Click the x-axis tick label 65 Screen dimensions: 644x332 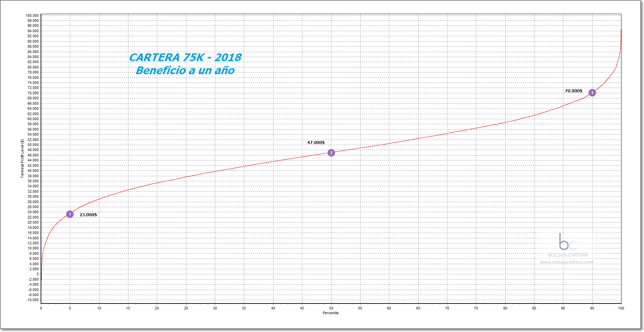pyautogui.click(x=418, y=308)
